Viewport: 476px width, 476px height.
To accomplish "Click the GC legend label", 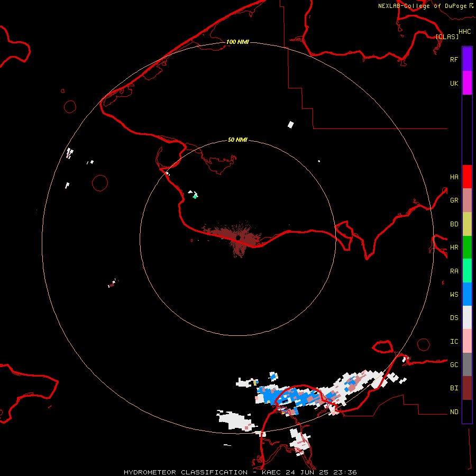I will [x=454, y=365].
